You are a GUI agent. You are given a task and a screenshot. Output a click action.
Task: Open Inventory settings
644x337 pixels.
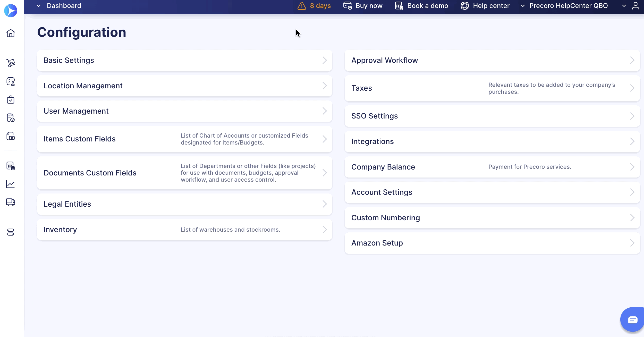(x=184, y=230)
